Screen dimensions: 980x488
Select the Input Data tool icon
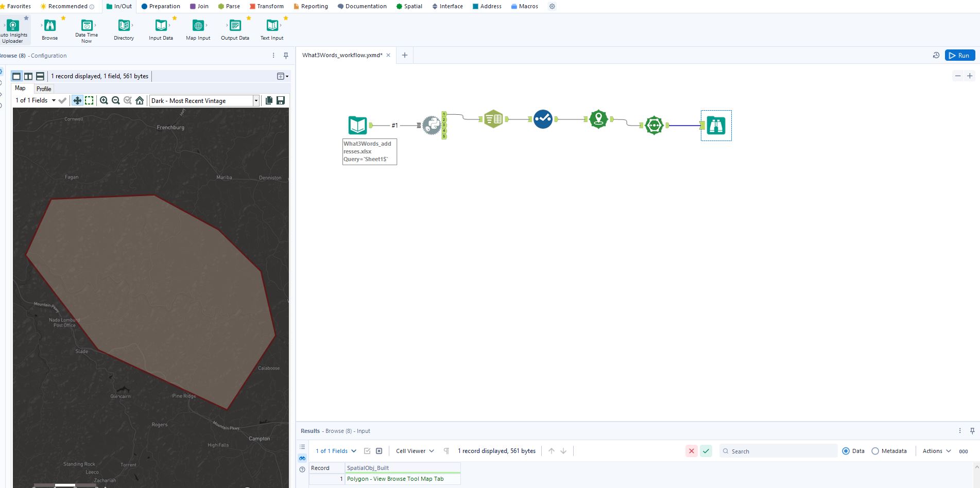[161, 25]
